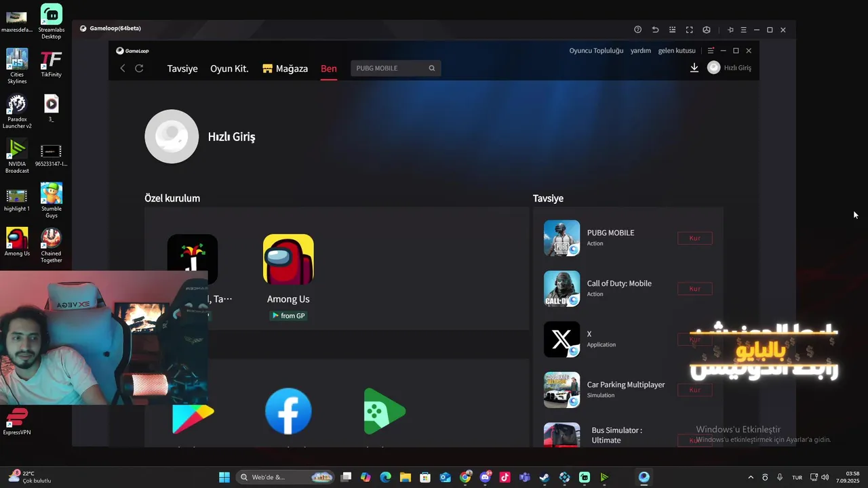
Task: Click the large profile avatar
Action: tap(172, 136)
